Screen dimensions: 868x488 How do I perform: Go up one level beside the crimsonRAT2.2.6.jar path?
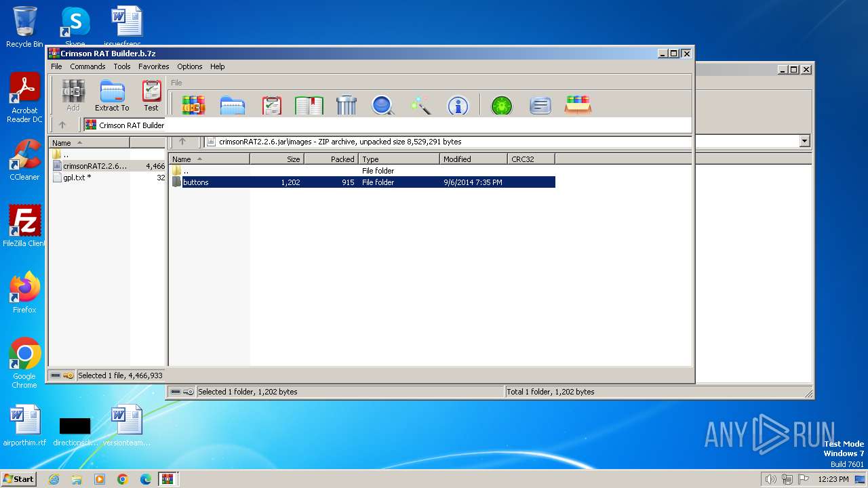tap(182, 142)
